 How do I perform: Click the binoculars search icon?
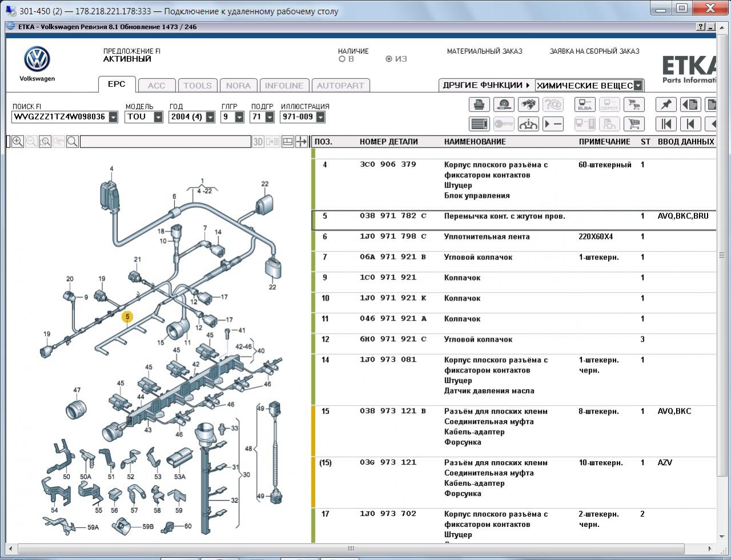pos(528,105)
